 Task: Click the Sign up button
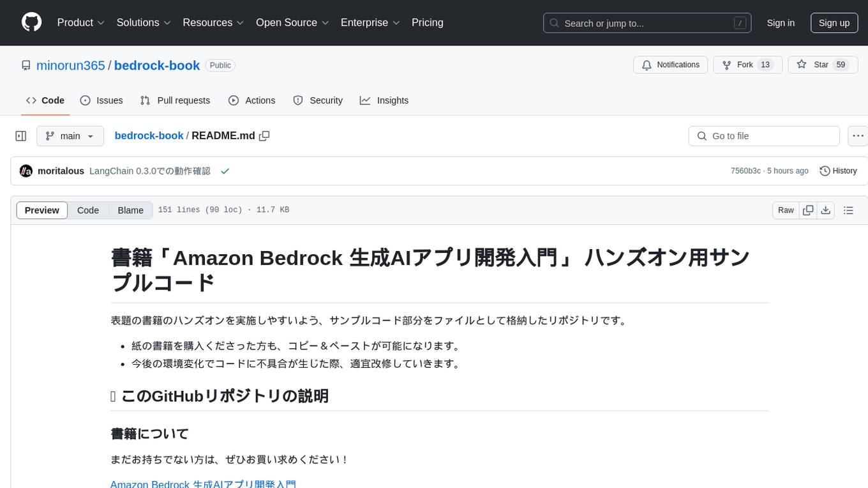coord(834,23)
